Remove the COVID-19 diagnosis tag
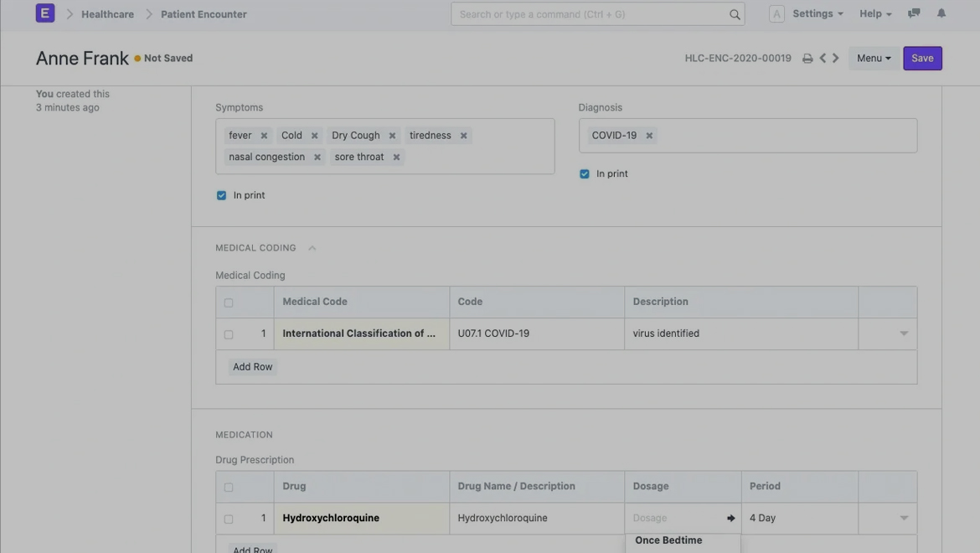The height and width of the screenshot is (553, 980). point(649,136)
